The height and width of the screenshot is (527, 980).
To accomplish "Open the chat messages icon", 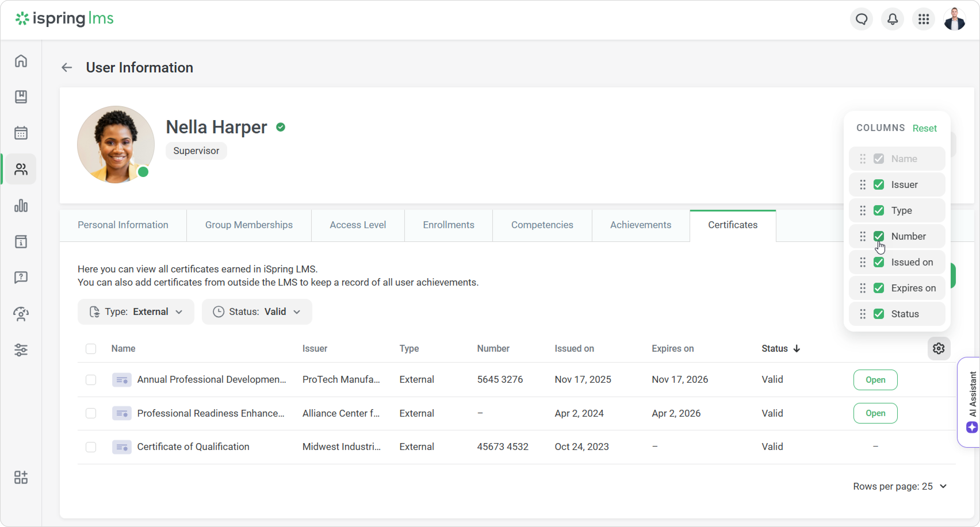I will pyautogui.click(x=861, y=19).
